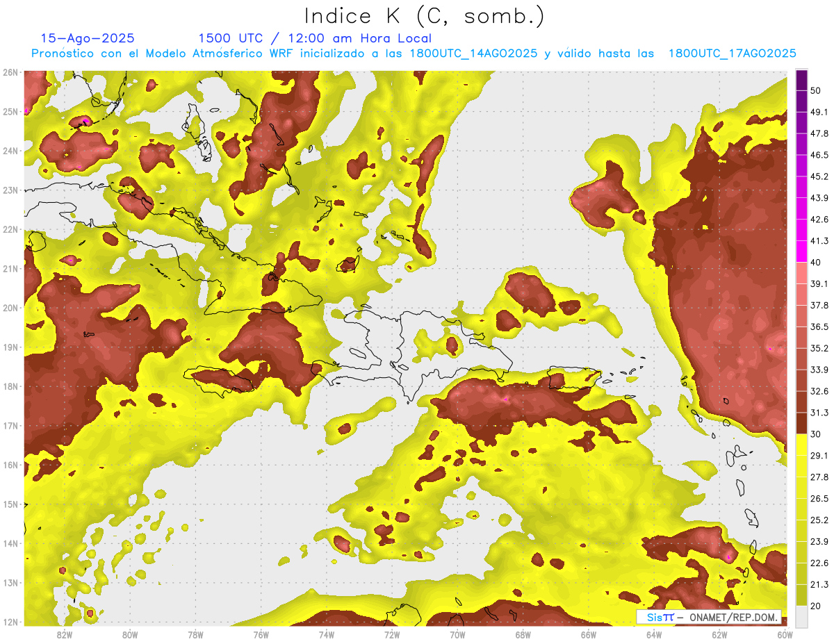Click the 22N latitude label
Screen dimensions: 834x644
pos(10,229)
